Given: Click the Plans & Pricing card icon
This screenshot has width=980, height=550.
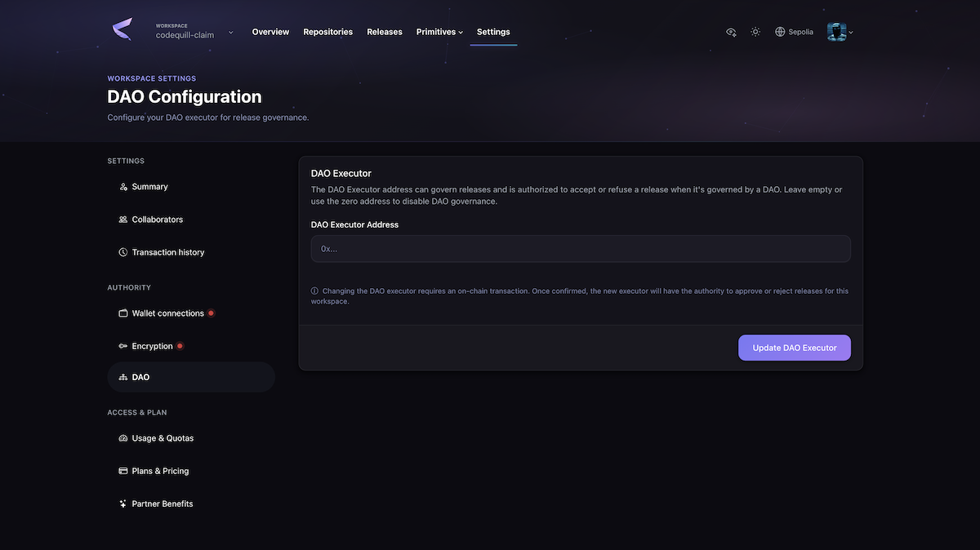Looking at the screenshot, I should click(122, 470).
